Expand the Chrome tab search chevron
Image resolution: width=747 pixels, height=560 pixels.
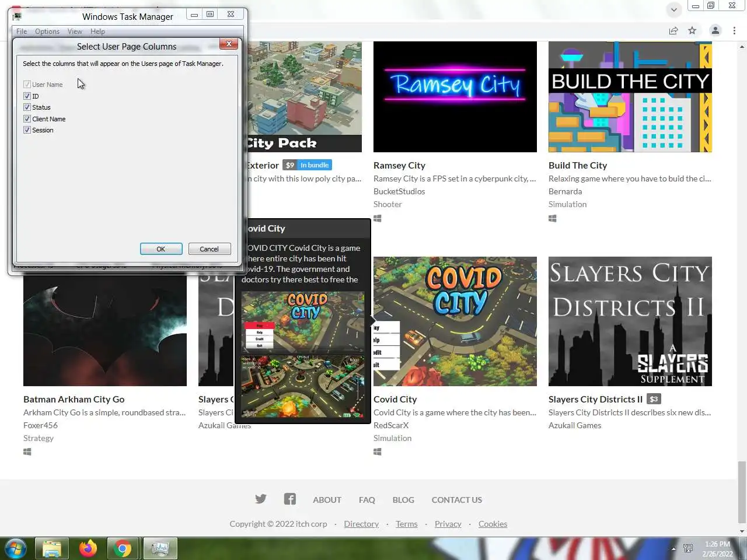[x=673, y=9]
